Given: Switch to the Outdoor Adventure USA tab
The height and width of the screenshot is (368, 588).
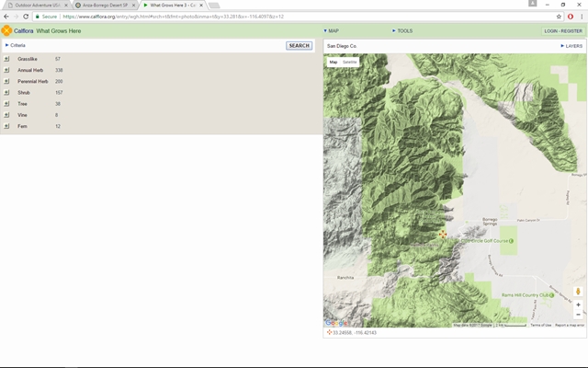Looking at the screenshot, I should [34, 5].
